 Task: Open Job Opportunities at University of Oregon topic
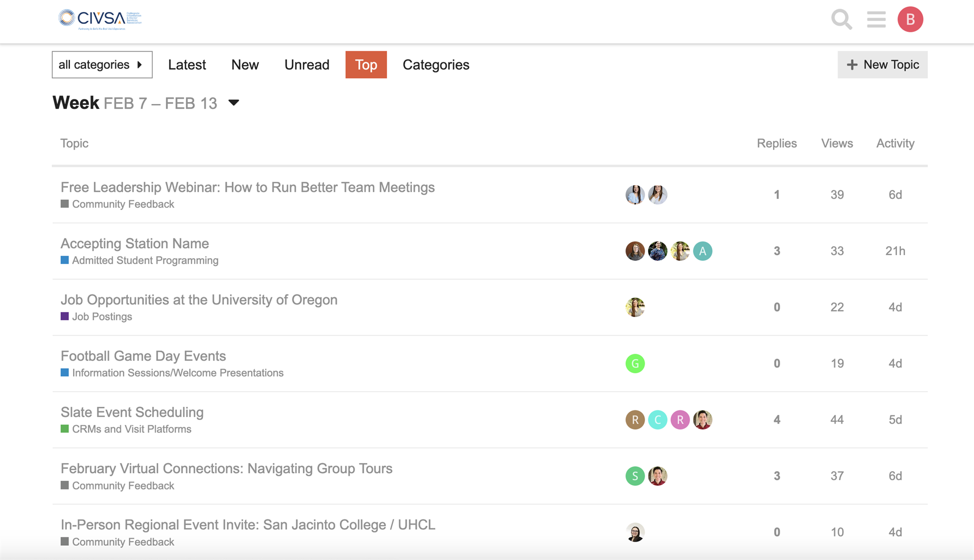[199, 300]
